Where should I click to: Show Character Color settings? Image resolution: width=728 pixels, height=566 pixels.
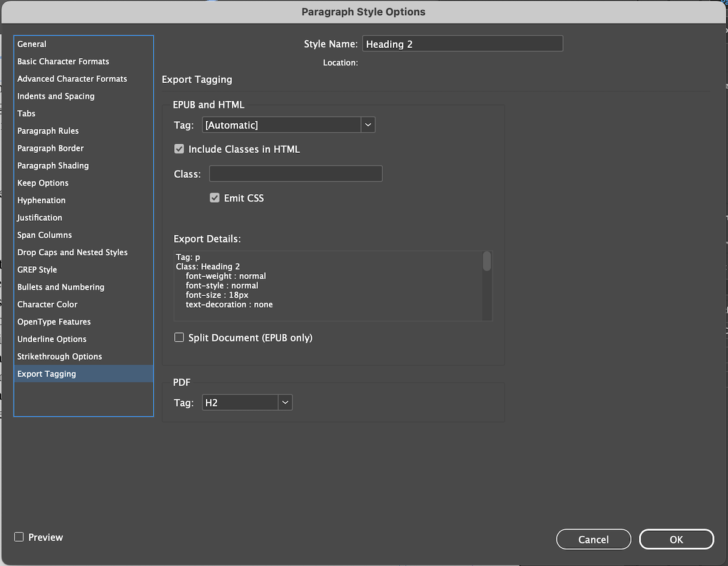tap(47, 305)
